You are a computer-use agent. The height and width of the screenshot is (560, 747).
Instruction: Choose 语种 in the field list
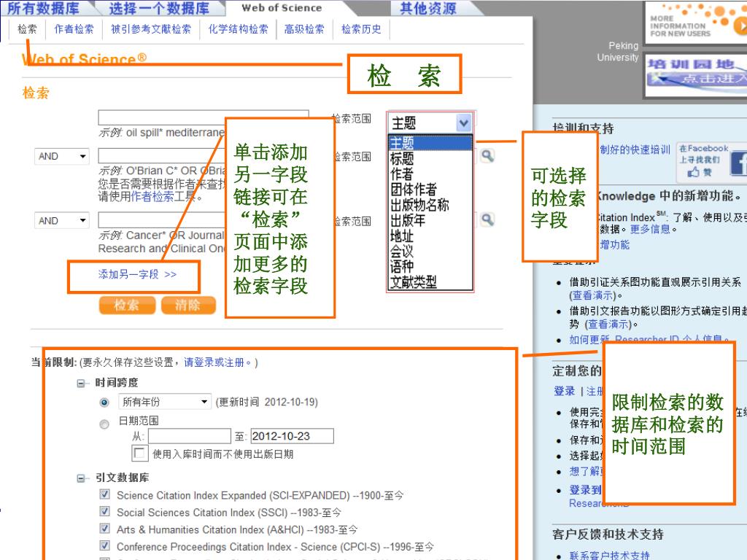pyautogui.click(x=402, y=266)
